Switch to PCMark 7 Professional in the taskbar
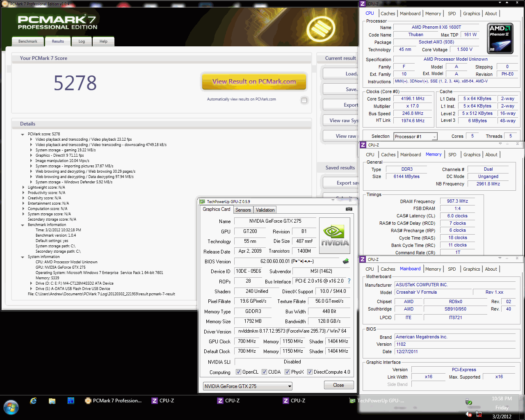 pyautogui.click(x=113, y=401)
